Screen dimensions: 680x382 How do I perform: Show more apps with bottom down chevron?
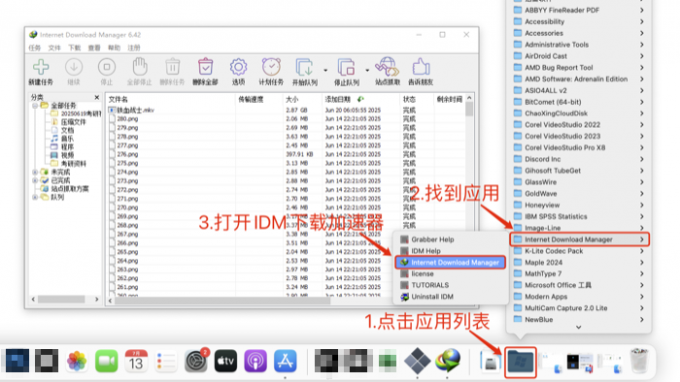coord(579,327)
